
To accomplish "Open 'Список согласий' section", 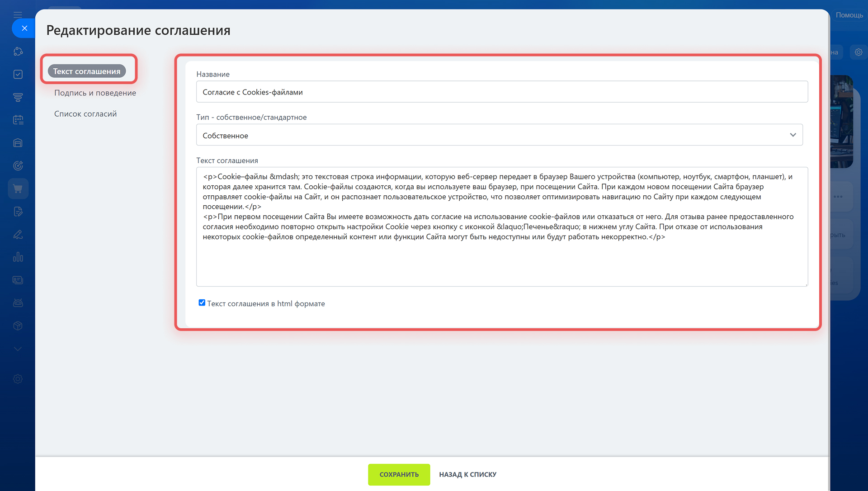I will tap(85, 114).
